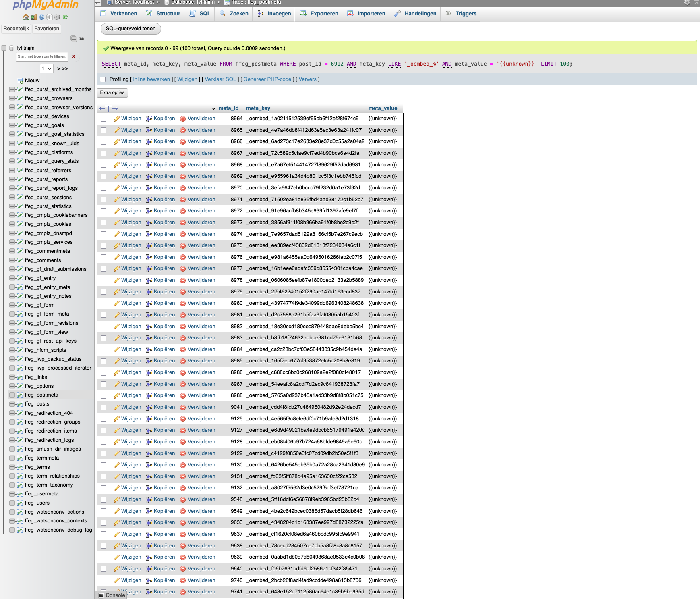Click the SQL-queryveld tonen button
Image resolution: width=700 pixels, height=599 pixels.
pos(130,29)
